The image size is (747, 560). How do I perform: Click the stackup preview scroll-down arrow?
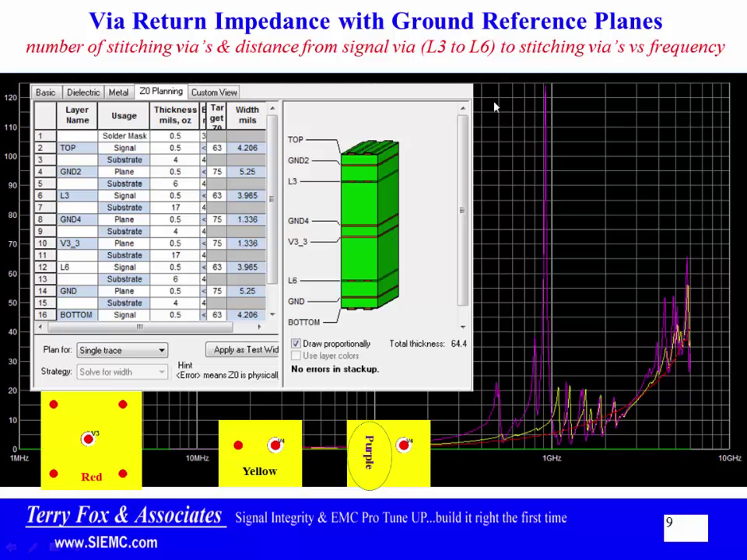tap(463, 327)
